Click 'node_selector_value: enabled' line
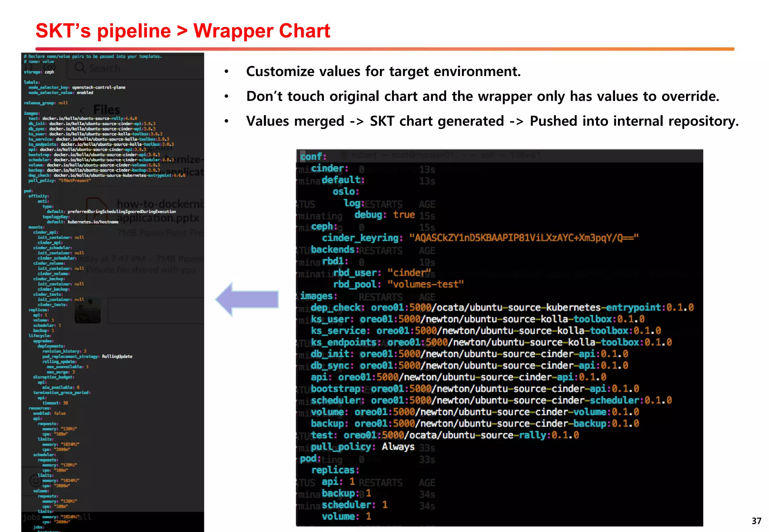 click(61, 93)
